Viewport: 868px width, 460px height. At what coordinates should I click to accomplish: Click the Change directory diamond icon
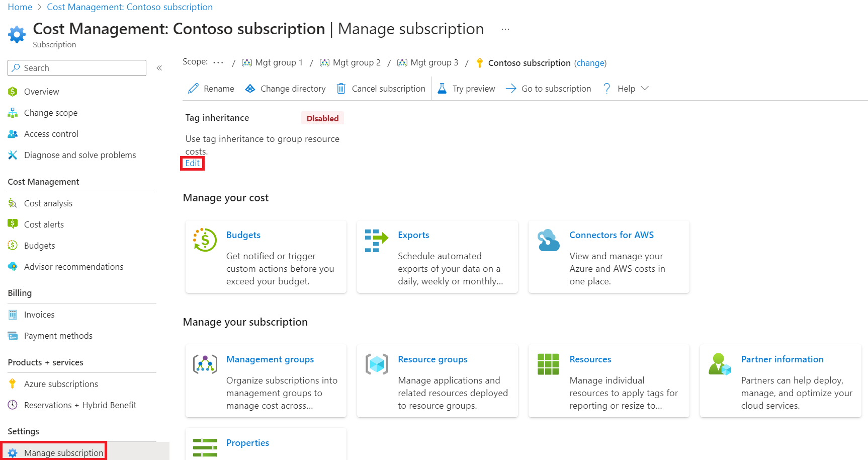pos(250,89)
